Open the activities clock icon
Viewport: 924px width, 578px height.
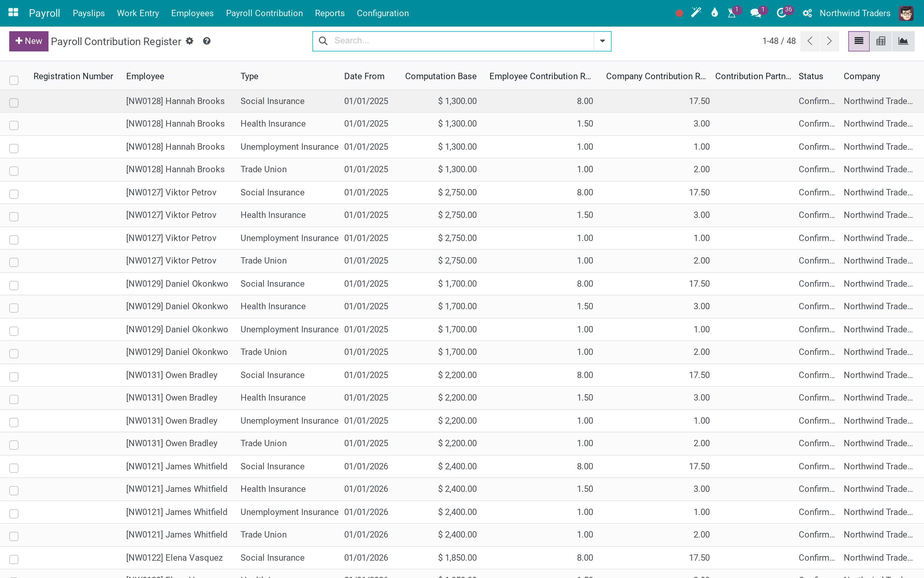click(782, 13)
